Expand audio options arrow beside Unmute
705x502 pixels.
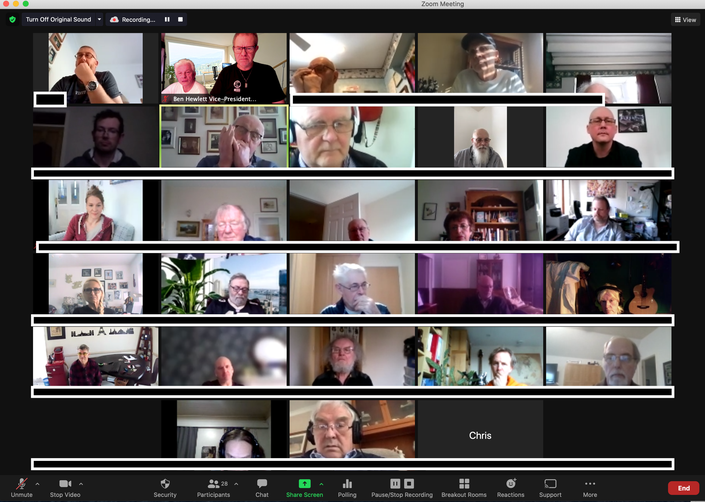tap(37, 484)
